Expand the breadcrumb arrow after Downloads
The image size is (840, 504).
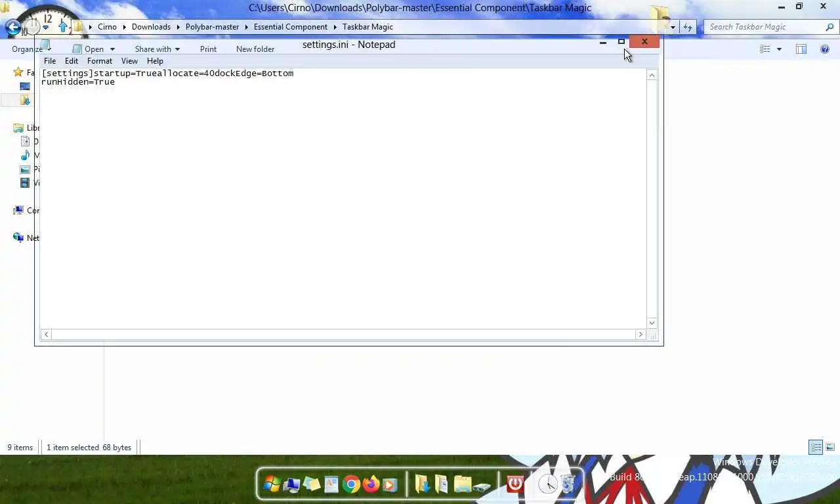click(178, 27)
